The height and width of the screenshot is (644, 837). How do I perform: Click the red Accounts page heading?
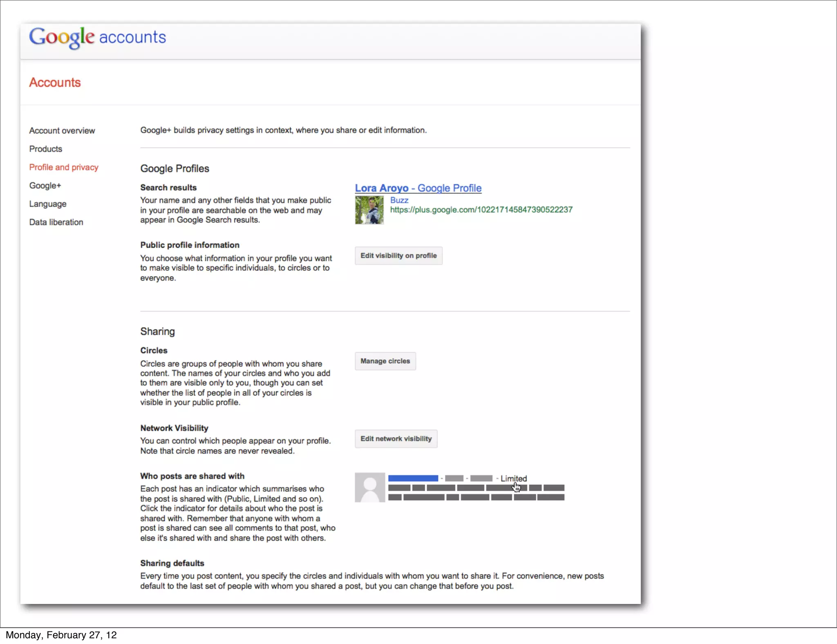[55, 83]
